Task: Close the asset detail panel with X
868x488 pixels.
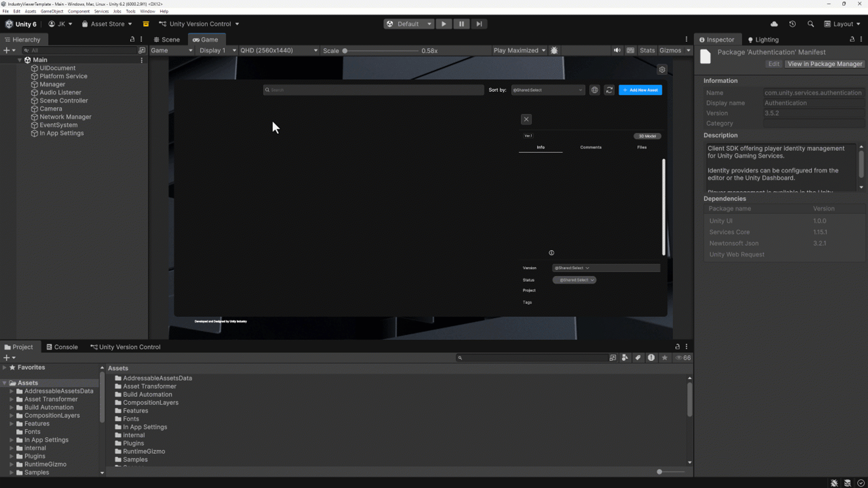Action: click(526, 119)
